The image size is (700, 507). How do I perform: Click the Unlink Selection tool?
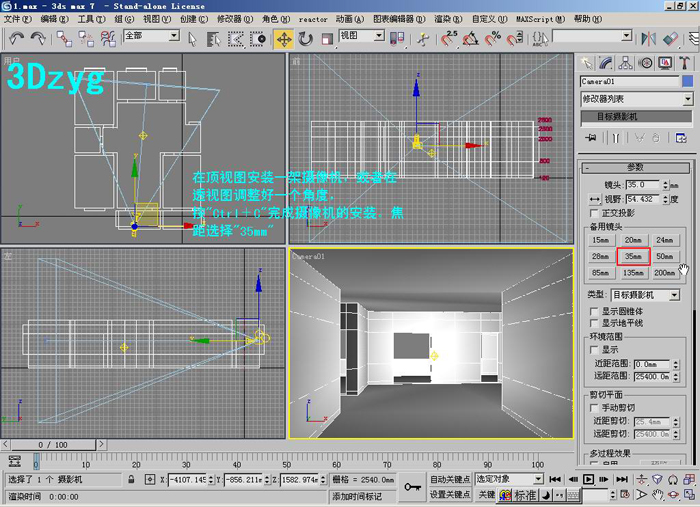[86, 39]
